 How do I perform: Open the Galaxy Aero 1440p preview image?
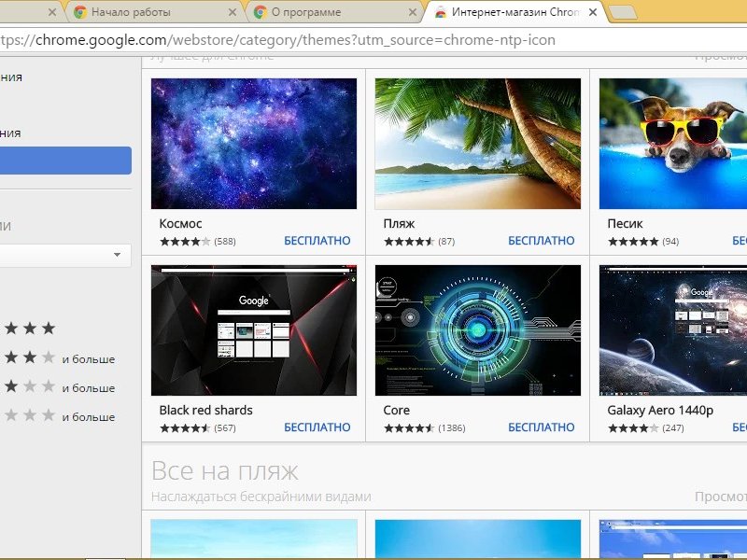pyautogui.click(x=673, y=330)
